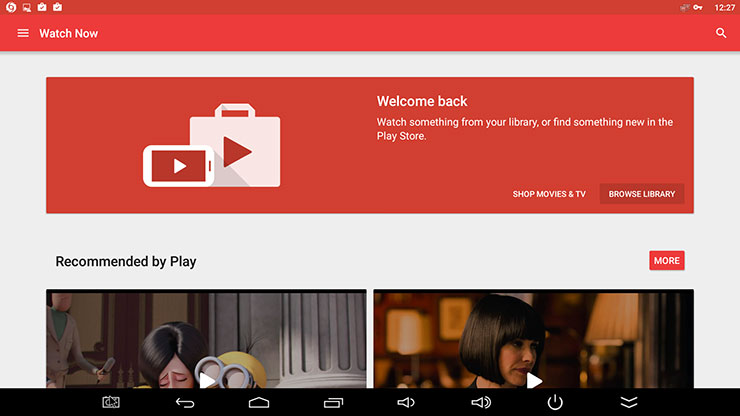Tap the network signal status icon
The height and width of the screenshot is (416, 740).
click(684, 7)
